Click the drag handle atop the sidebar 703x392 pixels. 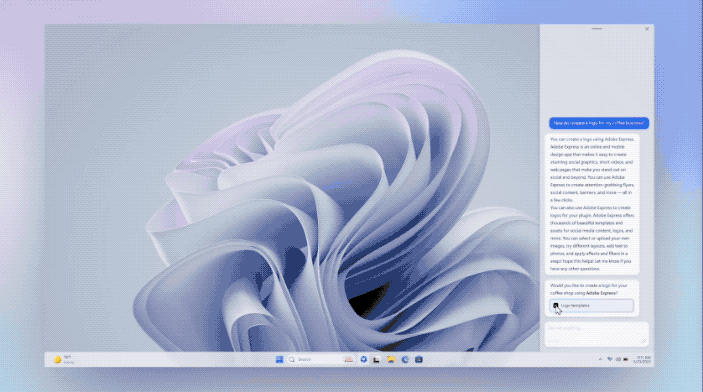[x=597, y=29]
